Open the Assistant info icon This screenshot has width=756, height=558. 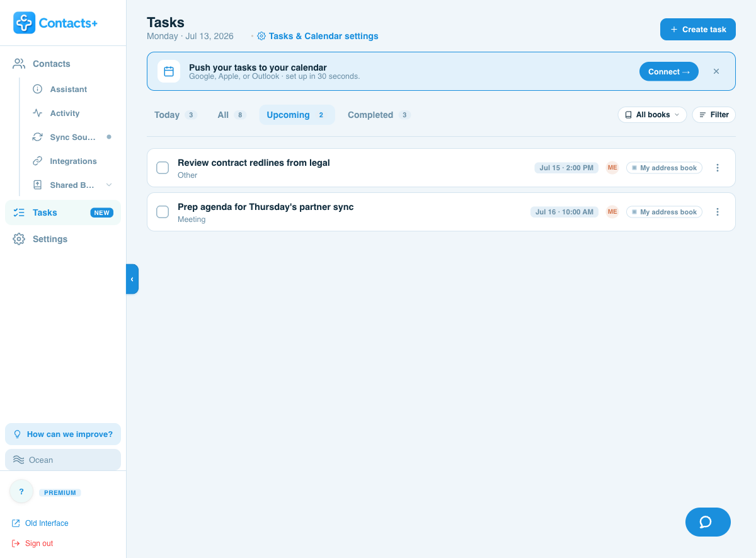click(38, 89)
